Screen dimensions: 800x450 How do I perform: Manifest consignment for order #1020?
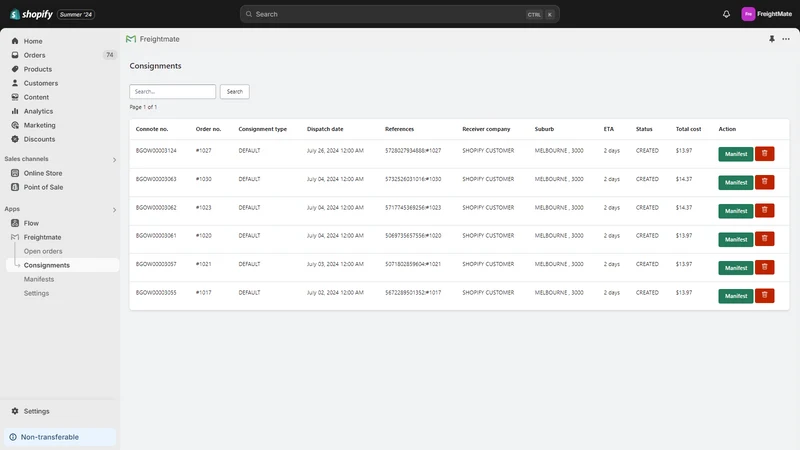pyautogui.click(x=736, y=239)
